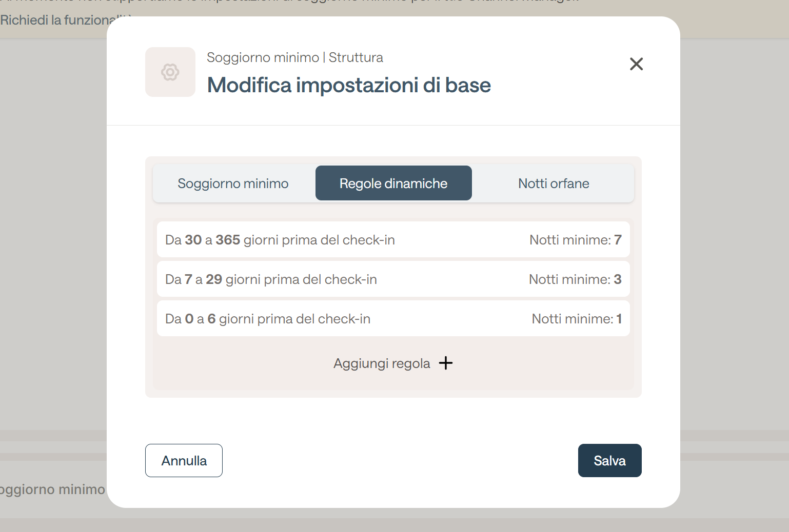The width and height of the screenshot is (789, 532).
Task: Switch to the Soggiorno minimo tab
Action: tap(233, 183)
